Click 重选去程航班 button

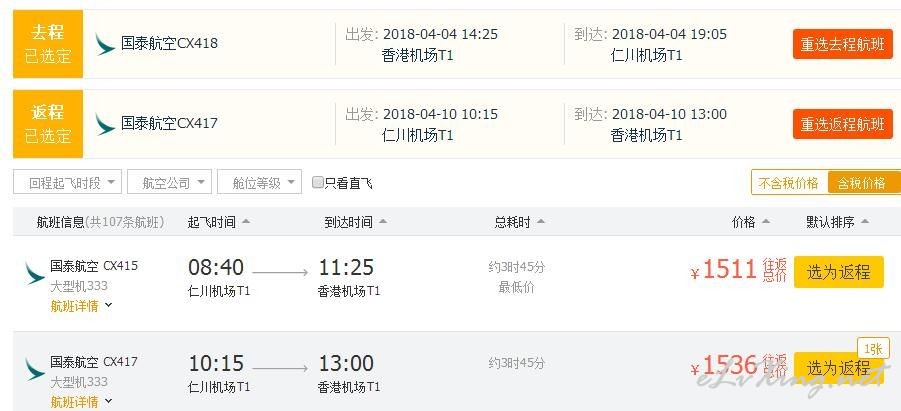tap(843, 44)
